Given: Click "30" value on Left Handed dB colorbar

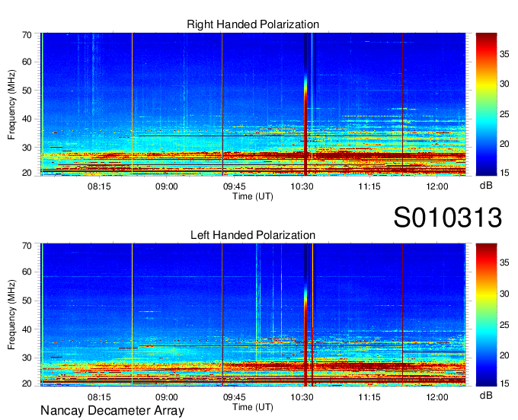Looking at the screenshot, I should tap(504, 294).
